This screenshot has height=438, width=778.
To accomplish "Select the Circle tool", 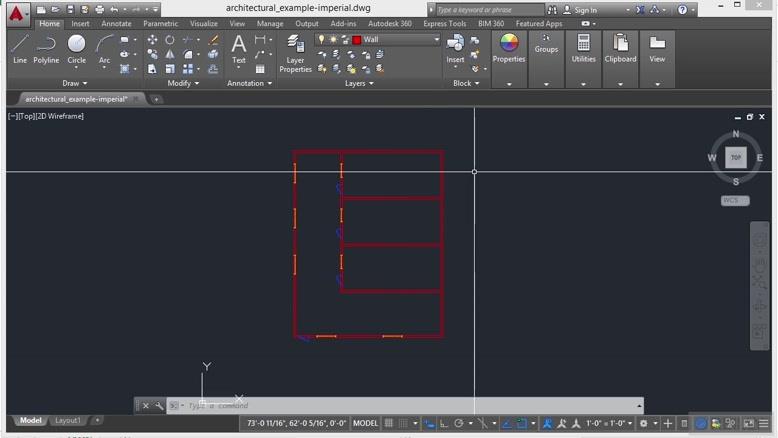I will pyautogui.click(x=76, y=50).
